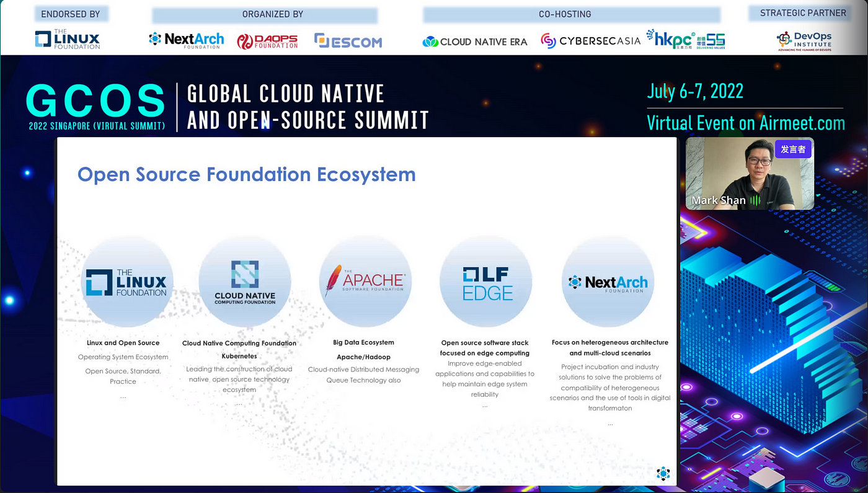Click 'Cloud-native Distributed Messaging Queue Technology' text
This screenshot has width=868, height=493.
coord(363,375)
